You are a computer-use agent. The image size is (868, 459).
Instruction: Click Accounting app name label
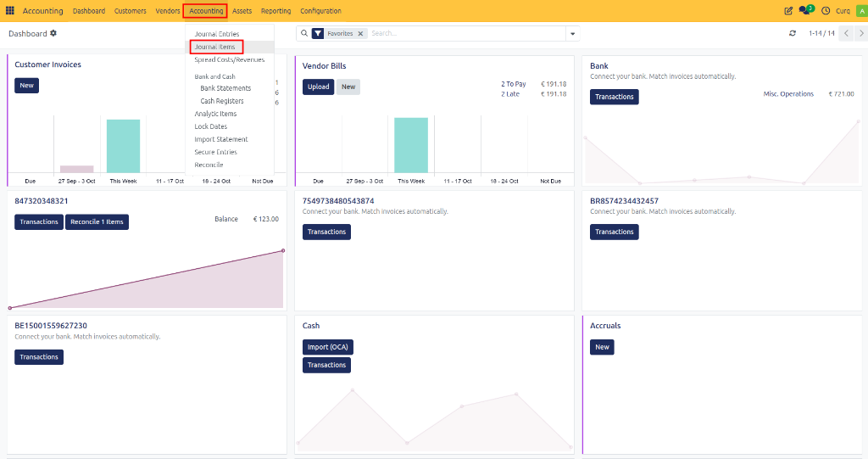42,10
